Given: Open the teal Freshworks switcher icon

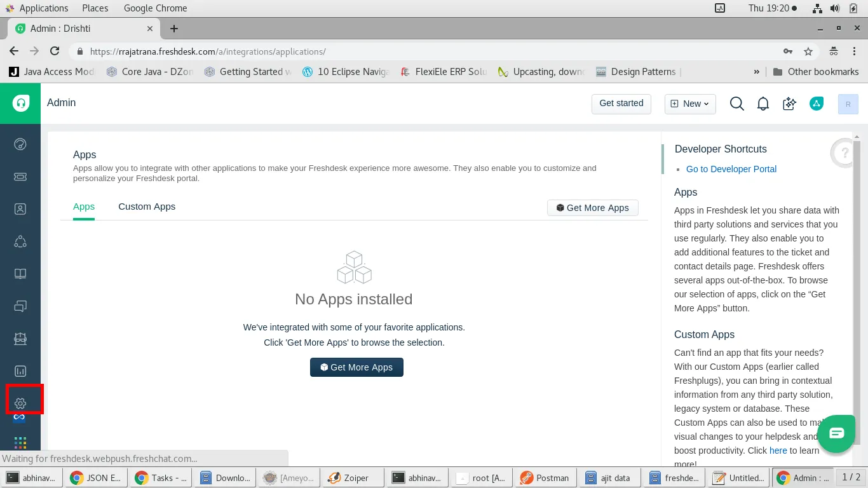Looking at the screenshot, I should [x=817, y=104].
